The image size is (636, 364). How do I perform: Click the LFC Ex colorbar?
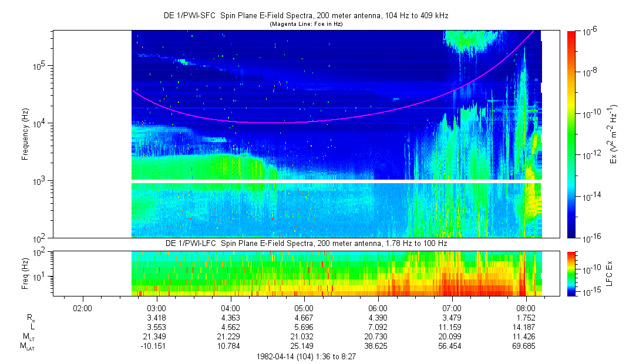pyautogui.click(x=571, y=274)
